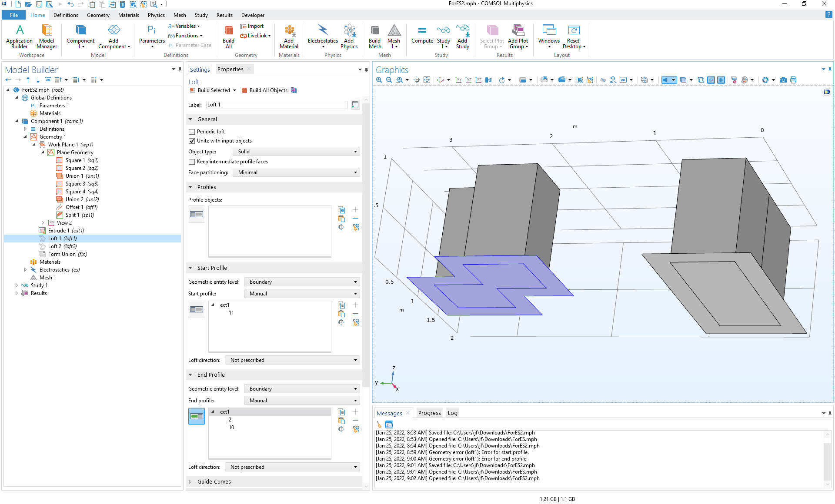Open the Geometry ribbon tab
The width and height of the screenshot is (835, 504).
click(98, 15)
